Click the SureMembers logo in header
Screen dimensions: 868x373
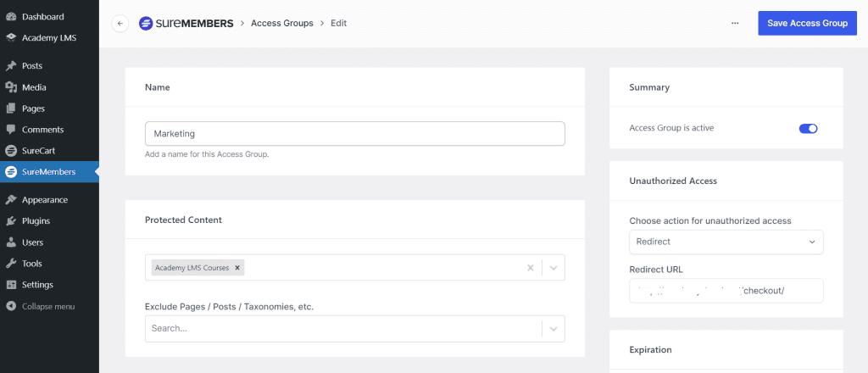pyautogui.click(x=186, y=23)
